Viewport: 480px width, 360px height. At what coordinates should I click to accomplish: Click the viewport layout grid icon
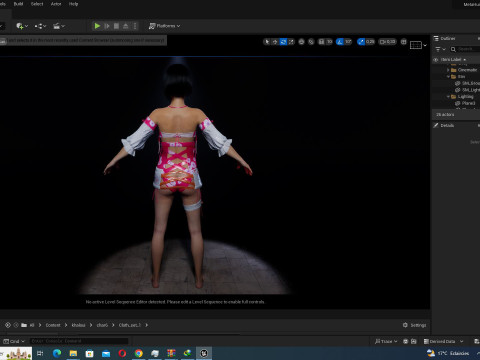404,42
